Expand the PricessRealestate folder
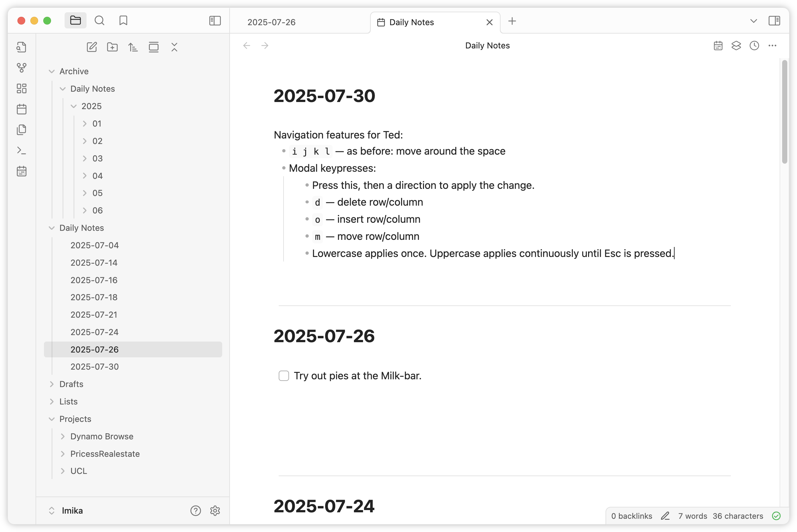The width and height of the screenshot is (797, 532). pyautogui.click(x=62, y=454)
